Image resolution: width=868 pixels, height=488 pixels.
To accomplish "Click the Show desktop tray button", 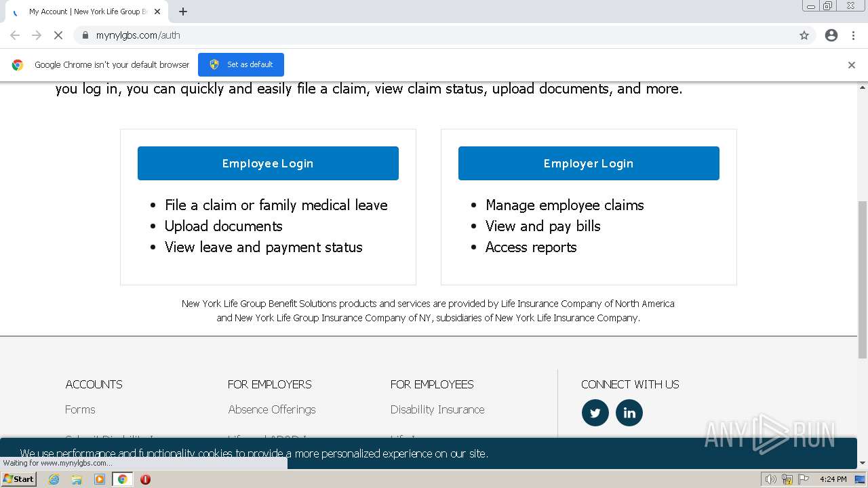I will point(860,479).
